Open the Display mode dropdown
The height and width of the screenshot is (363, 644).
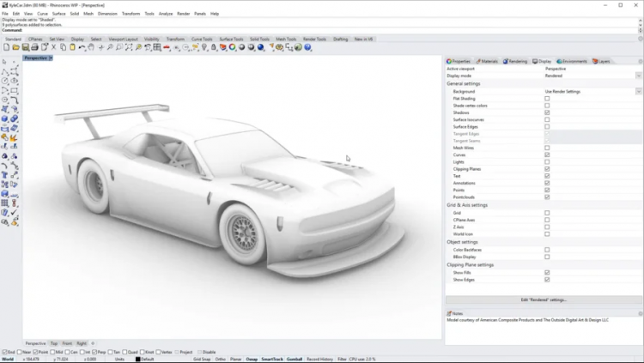(638, 76)
